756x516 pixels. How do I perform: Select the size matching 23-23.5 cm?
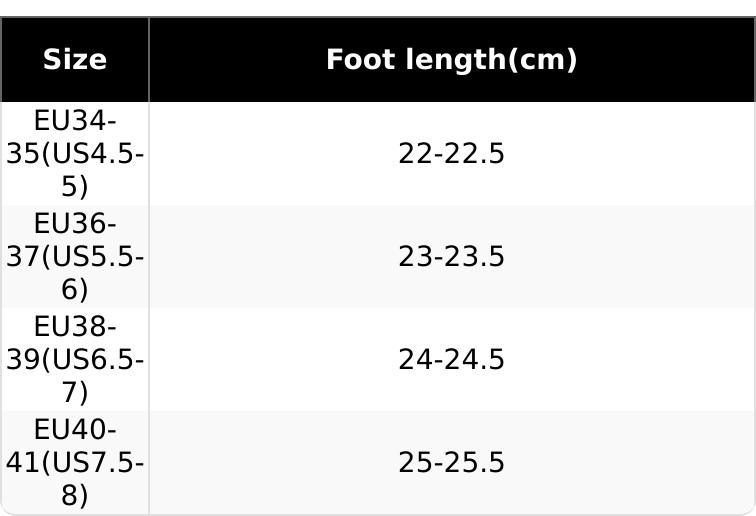75,257
